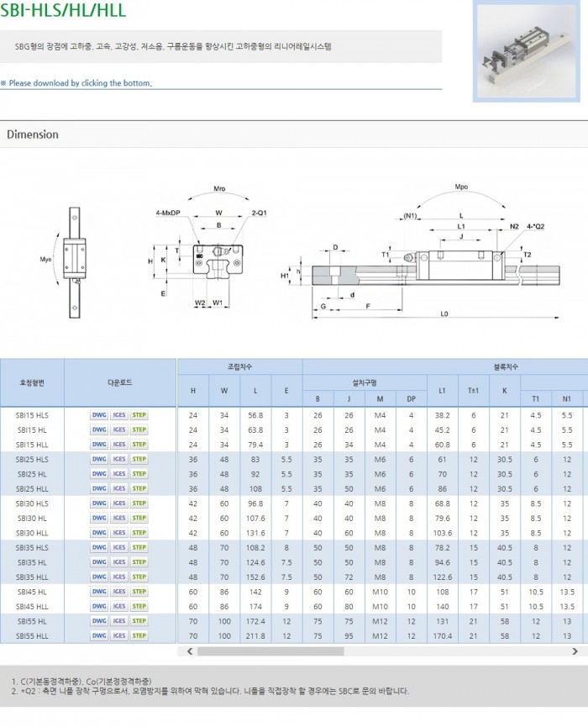Image resolution: width=588 pixels, height=727 pixels.
Task: Click the '다운로드' column header
Action: pos(120,382)
